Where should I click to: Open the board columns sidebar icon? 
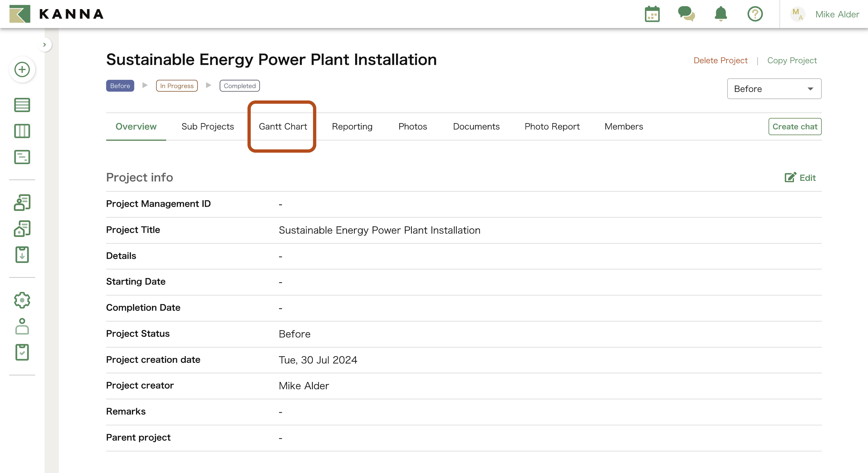point(22,131)
